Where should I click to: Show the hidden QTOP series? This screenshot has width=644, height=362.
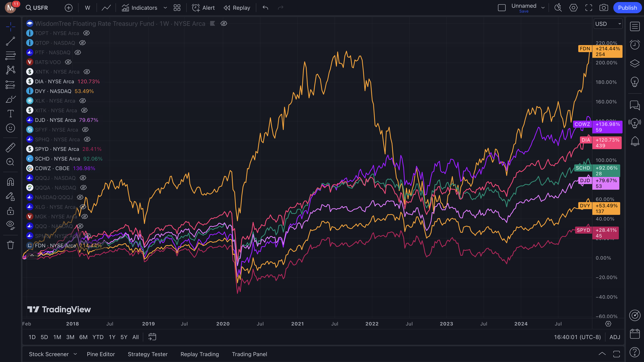83,43
